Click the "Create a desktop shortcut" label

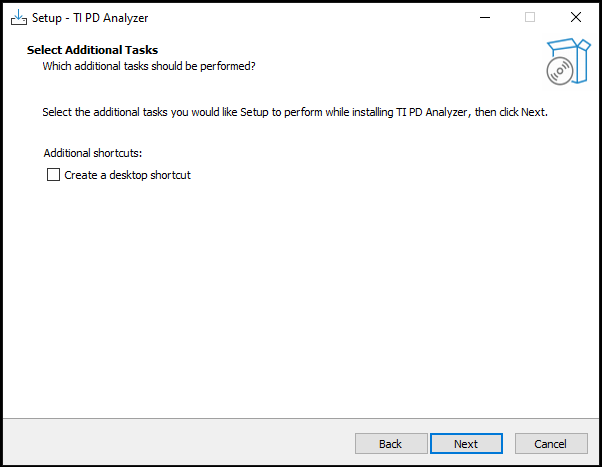(127, 175)
